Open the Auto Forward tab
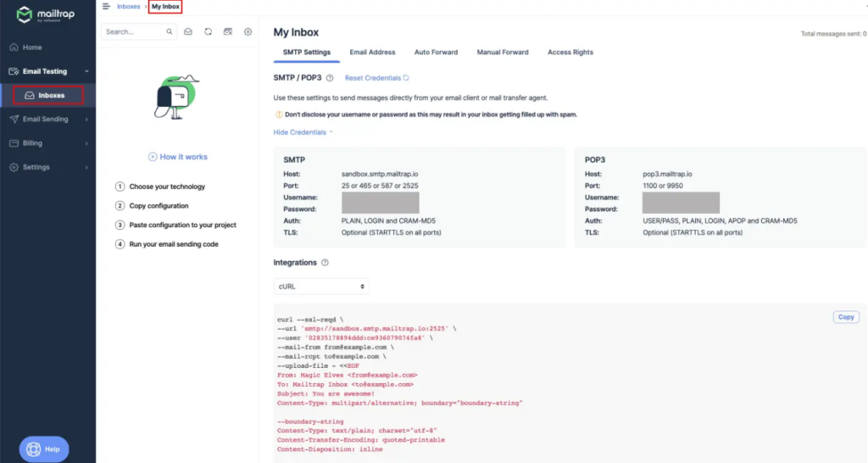 point(437,52)
